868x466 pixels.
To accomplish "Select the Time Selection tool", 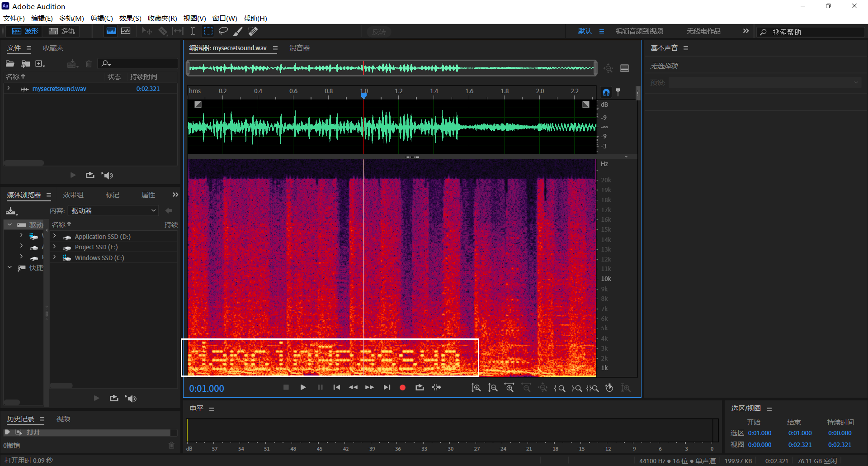I will coord(193,31).
